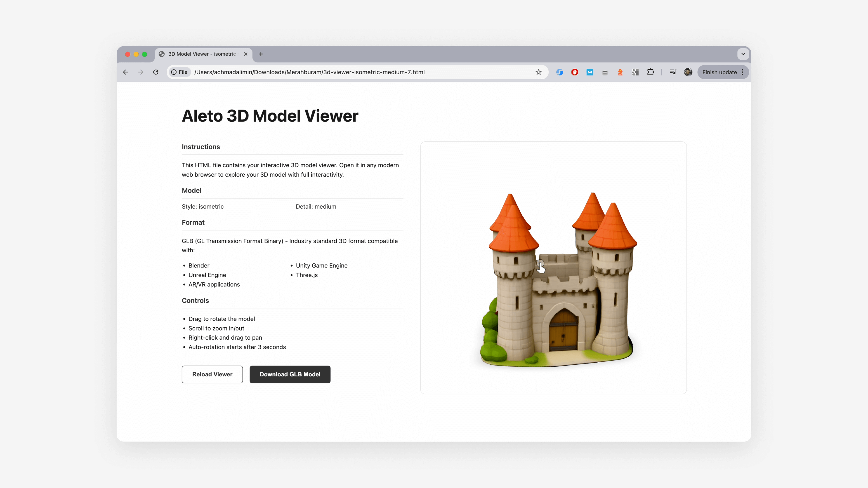Expand the tab search chevron
868x488 pixels.
click(x=743, y=54)
